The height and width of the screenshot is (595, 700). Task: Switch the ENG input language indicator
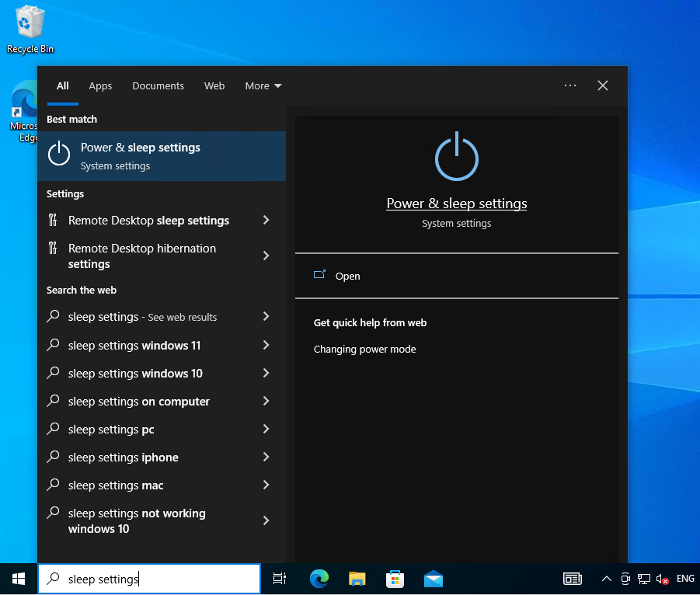(685, 579)
